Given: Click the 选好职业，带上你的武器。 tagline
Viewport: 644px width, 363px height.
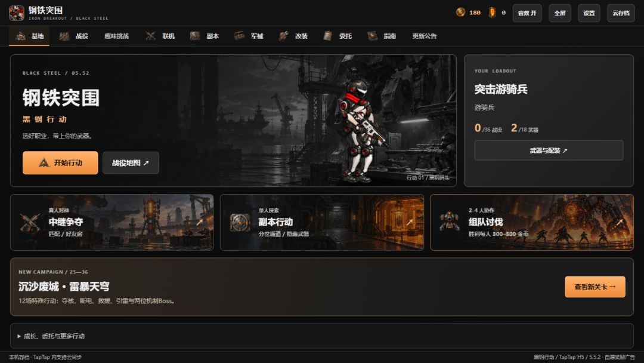Looking at the screenshot, I should (57, 136).
